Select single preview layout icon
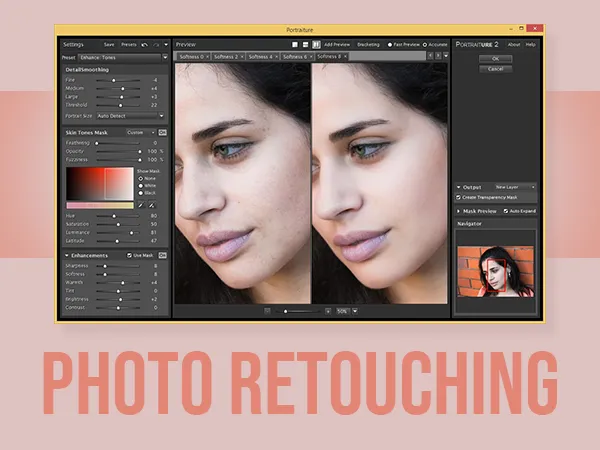Image resolution: width=600 pixels, height=450 pixels. [295, 45]
